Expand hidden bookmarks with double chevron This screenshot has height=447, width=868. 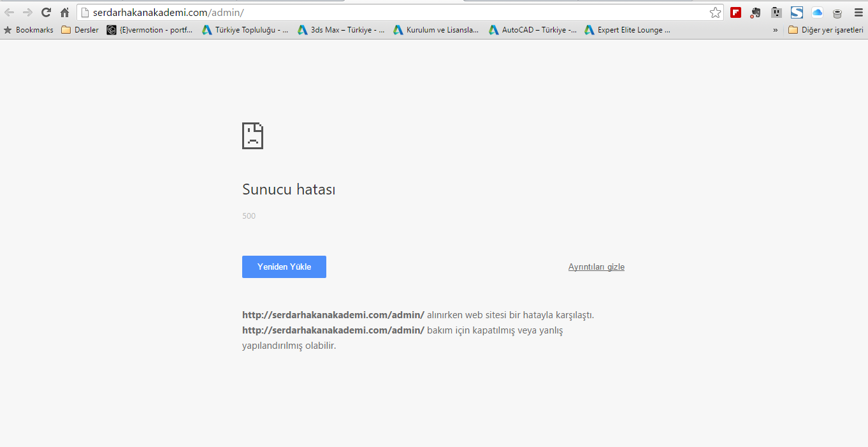pyautogui.click(x=775, y=30)
